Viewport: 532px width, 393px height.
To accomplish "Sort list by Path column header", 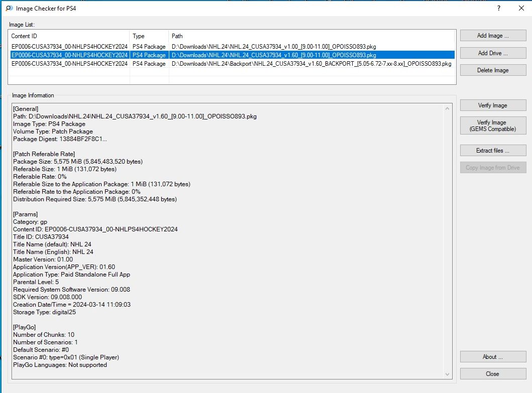I will point(311,36).
